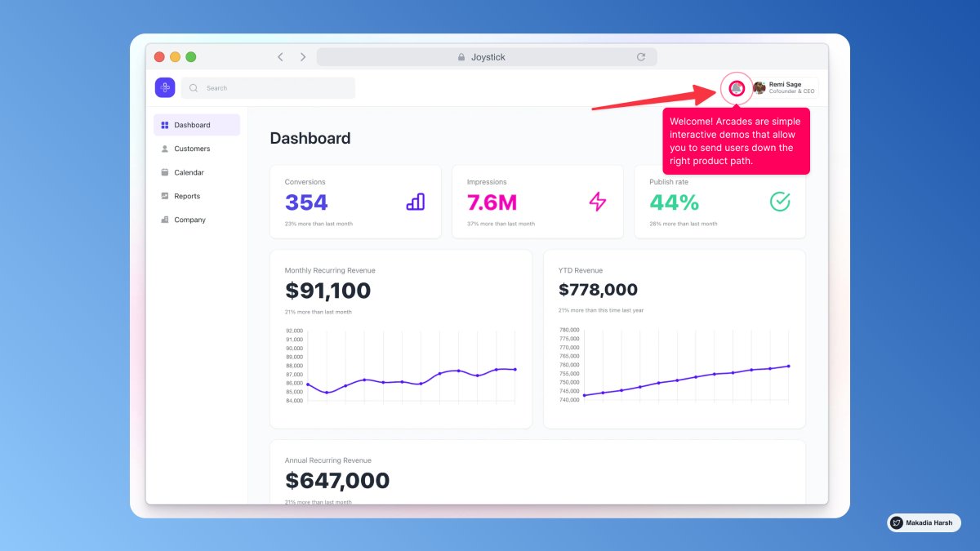Image resolution: width=980 pixels, height=551 pixels.
Task: Click the checkmark circle icon in Publish rate
Action: pos(780,202)
